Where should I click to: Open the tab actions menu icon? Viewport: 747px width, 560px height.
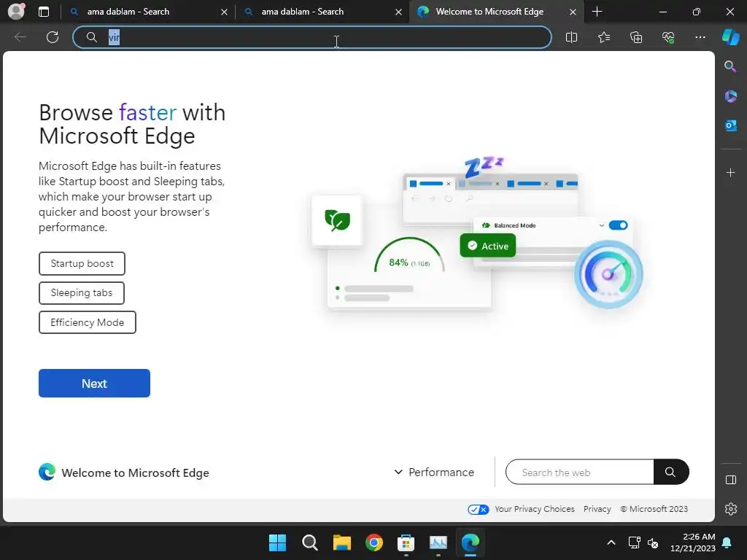pos(44,12)
